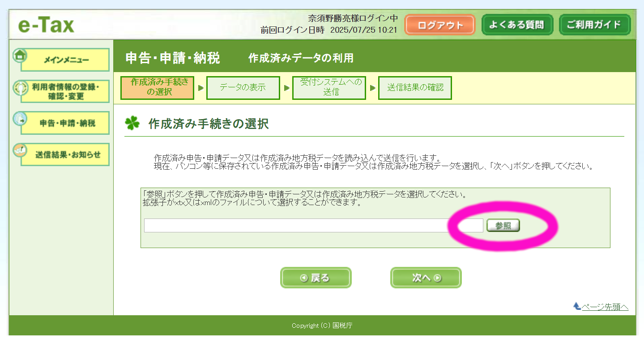Select the 受付システムへの送信 step
Image resolution: width=644 pixels, height=343 pixels.
[x=329, y=88]
